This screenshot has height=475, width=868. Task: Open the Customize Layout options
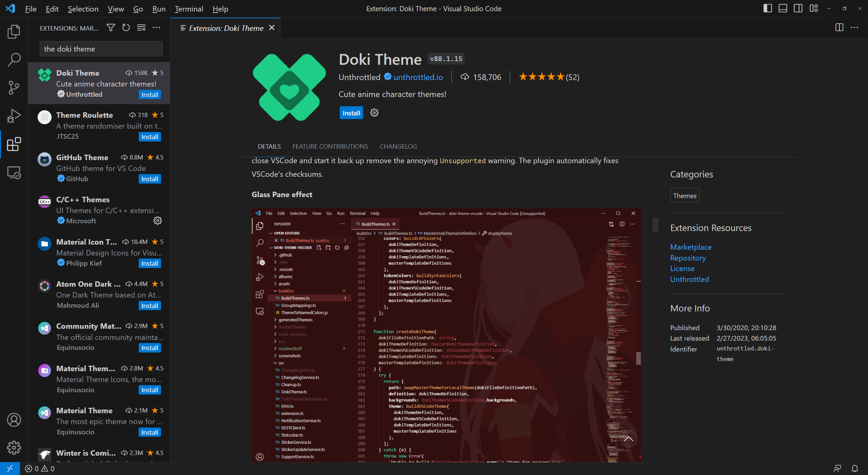click(814, 8)
